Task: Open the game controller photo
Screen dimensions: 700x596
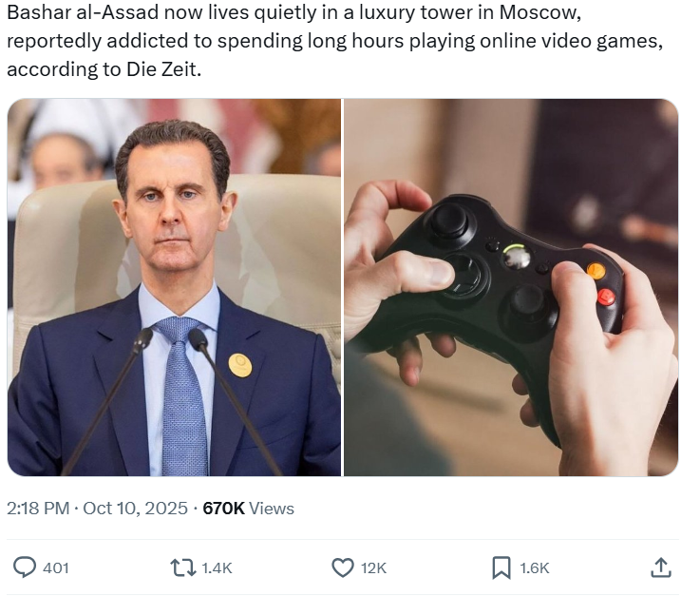Action: pos(511,287)
